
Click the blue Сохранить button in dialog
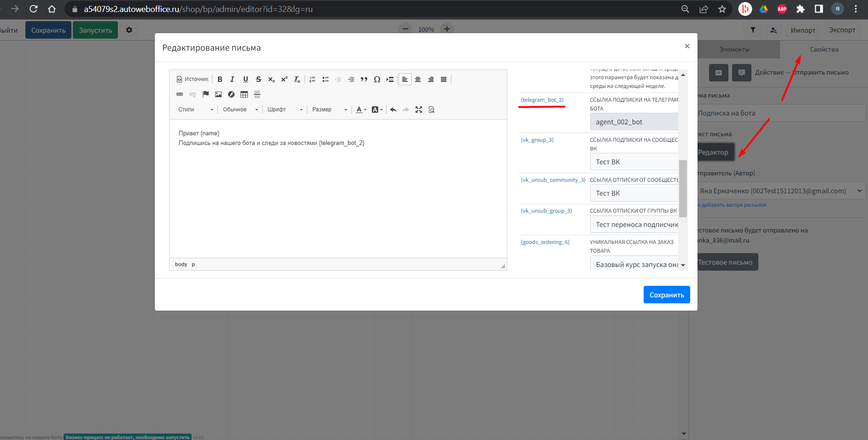666,295
